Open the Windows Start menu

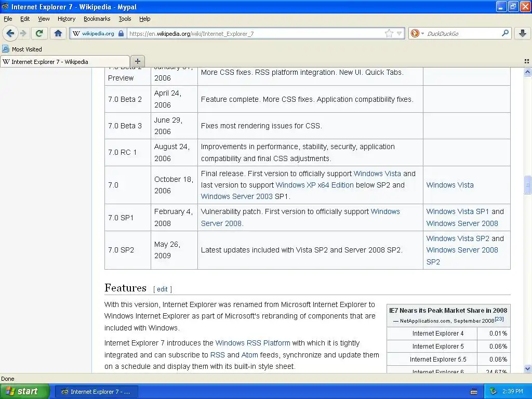[x=24, y=392]
